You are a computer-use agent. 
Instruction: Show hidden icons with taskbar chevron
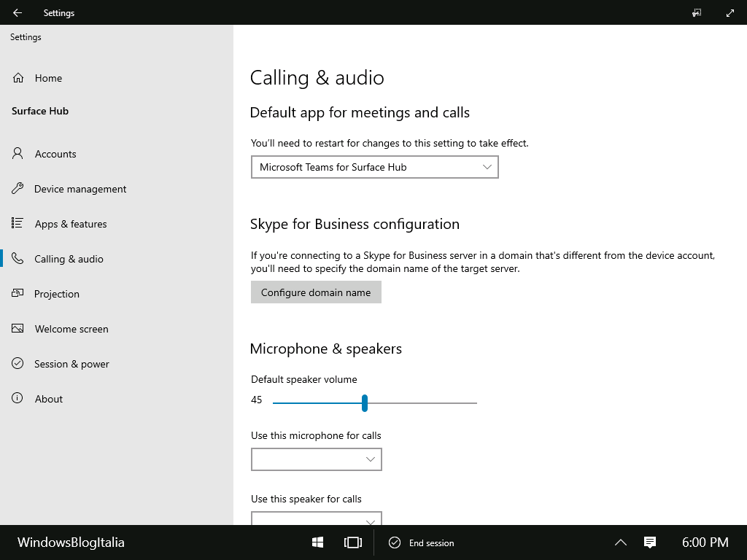click(x=621, y=542)
